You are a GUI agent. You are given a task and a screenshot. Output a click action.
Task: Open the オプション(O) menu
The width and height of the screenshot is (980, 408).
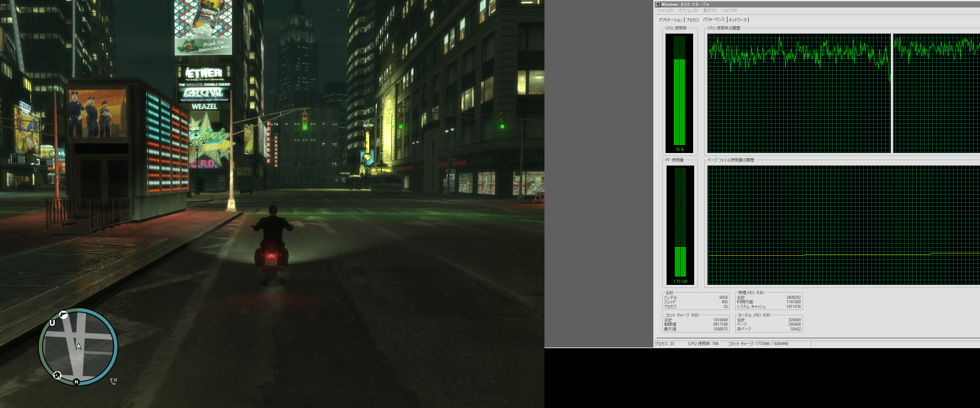[x=688, y=10]
